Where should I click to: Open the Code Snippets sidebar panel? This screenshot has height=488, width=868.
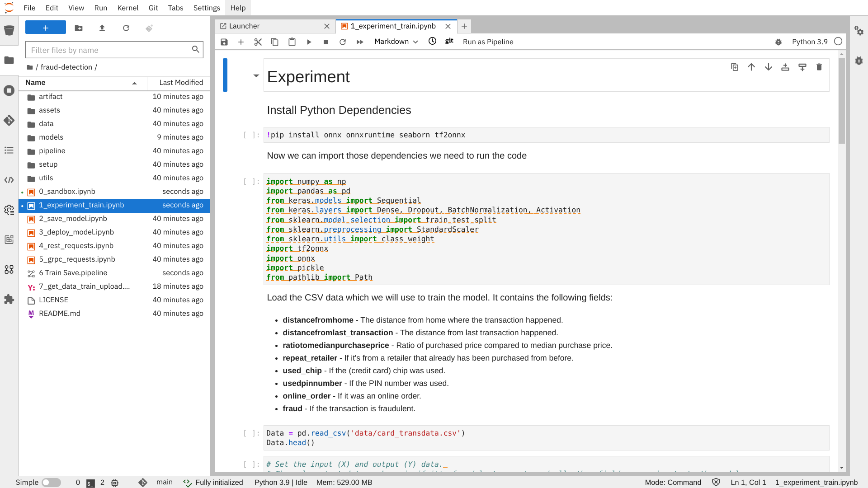coord(9,180)
